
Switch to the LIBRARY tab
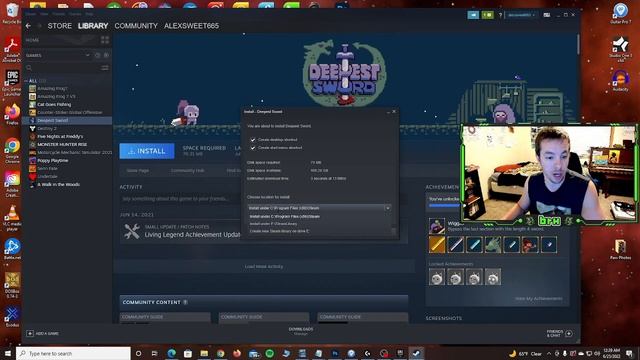pyautogui.click(x=93, y=26)
